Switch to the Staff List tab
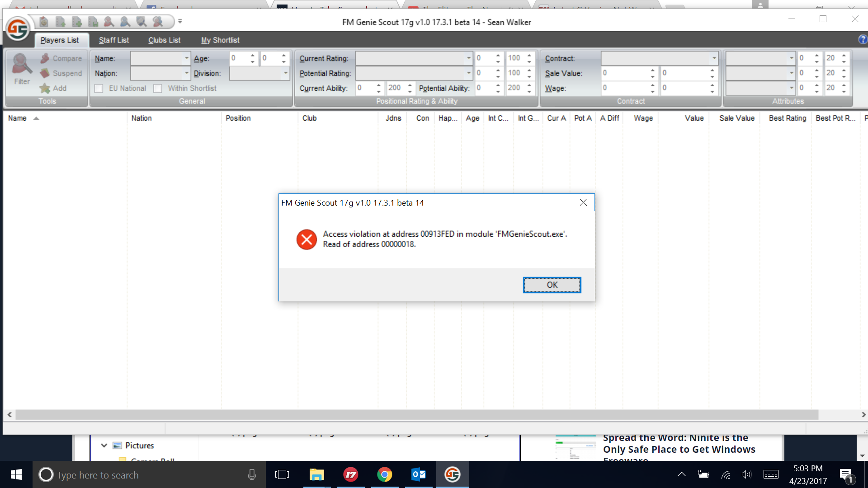 [113, 40]
